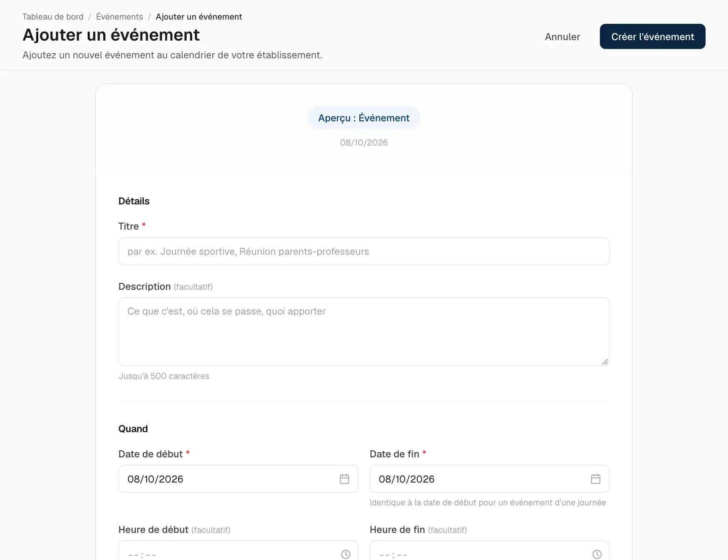Click the Aperçu : Événement badge
728x560 pixels.
coord(364,118)
